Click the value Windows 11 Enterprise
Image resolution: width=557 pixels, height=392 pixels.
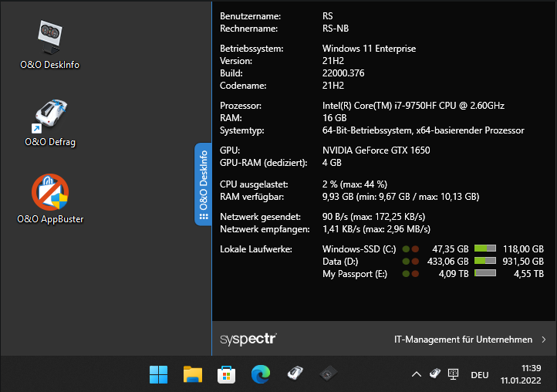click(x=369, y=49)
